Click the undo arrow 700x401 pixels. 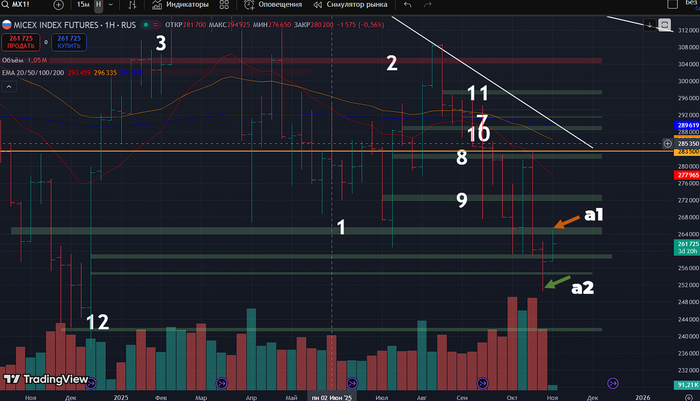click(405, 5)
